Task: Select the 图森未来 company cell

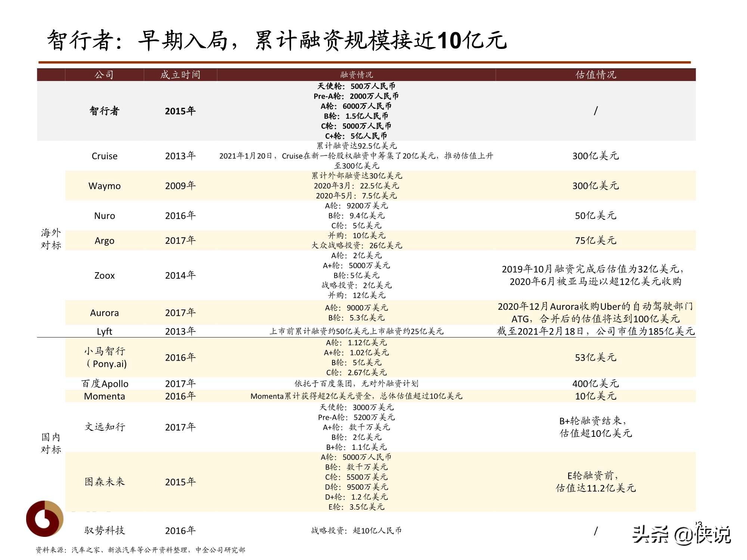Action: coord(104,482)
